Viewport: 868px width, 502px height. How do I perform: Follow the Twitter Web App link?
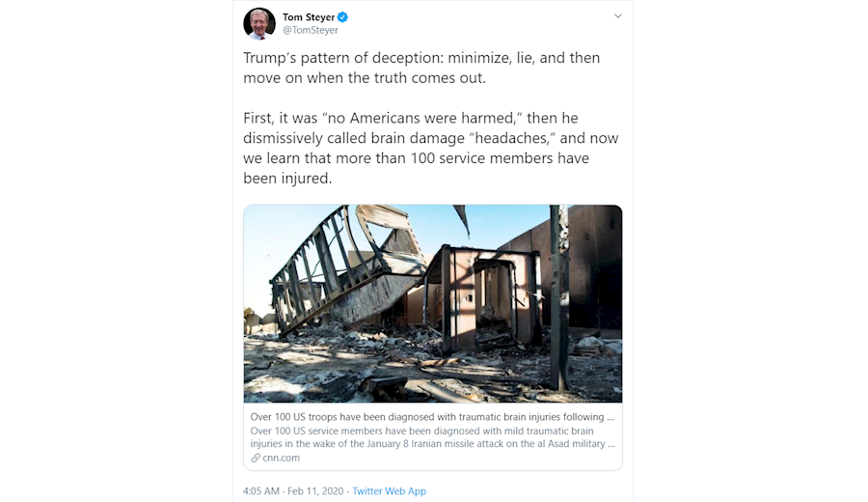389,491
